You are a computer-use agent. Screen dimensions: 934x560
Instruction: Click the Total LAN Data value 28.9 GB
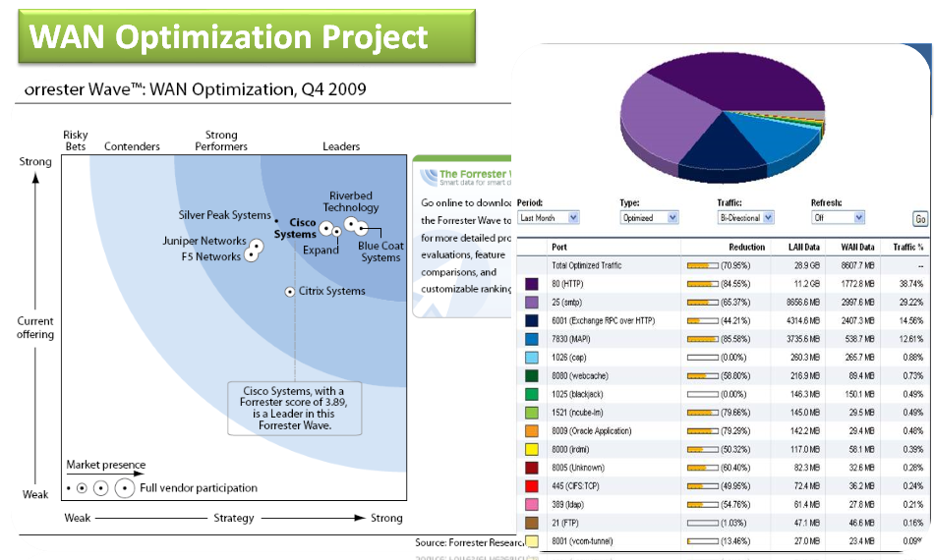click(x=806, y=265)
